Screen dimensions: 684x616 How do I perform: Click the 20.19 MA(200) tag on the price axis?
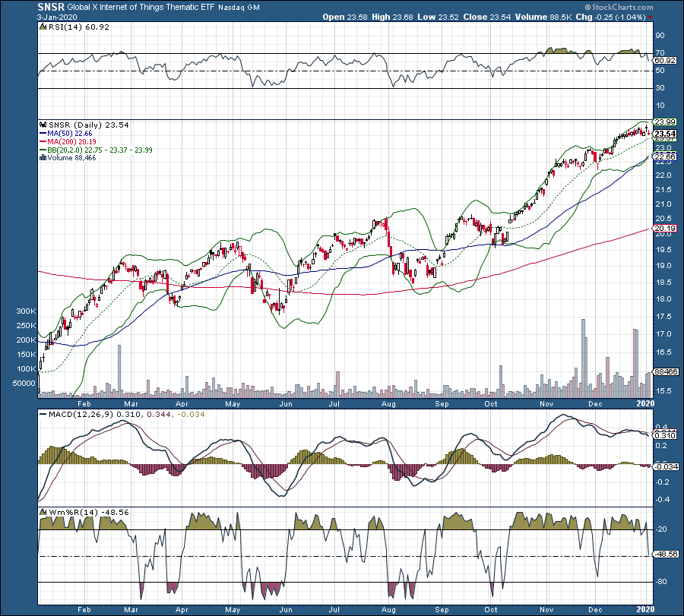point(665,229)
